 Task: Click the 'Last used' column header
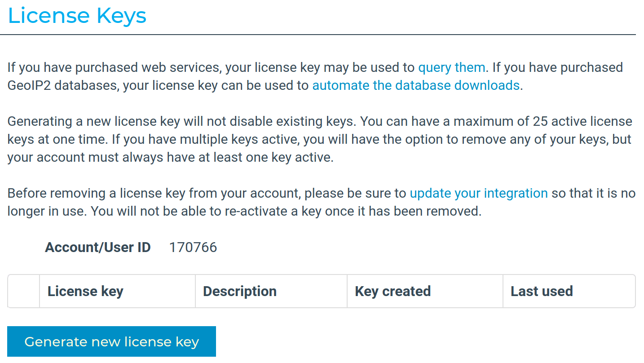pos(541,291)
